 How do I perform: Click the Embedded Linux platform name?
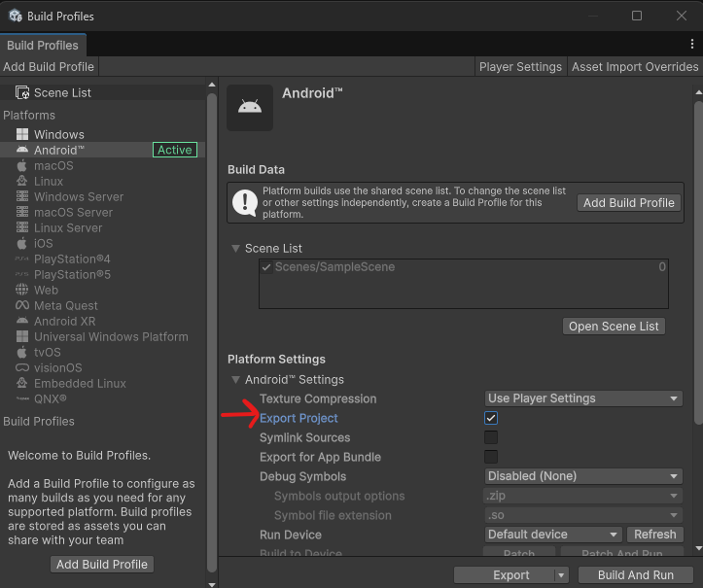coord(80,383)
